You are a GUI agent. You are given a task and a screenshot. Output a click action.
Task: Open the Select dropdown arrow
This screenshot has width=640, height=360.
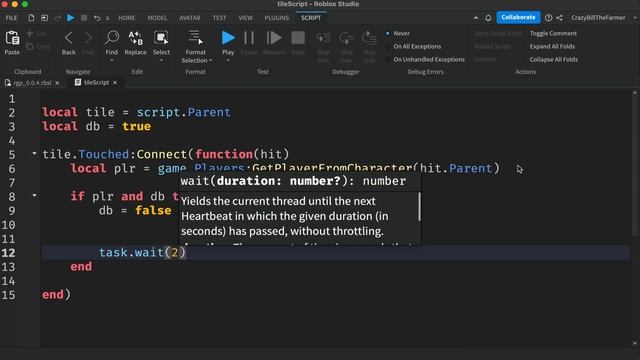coord(161,60)
